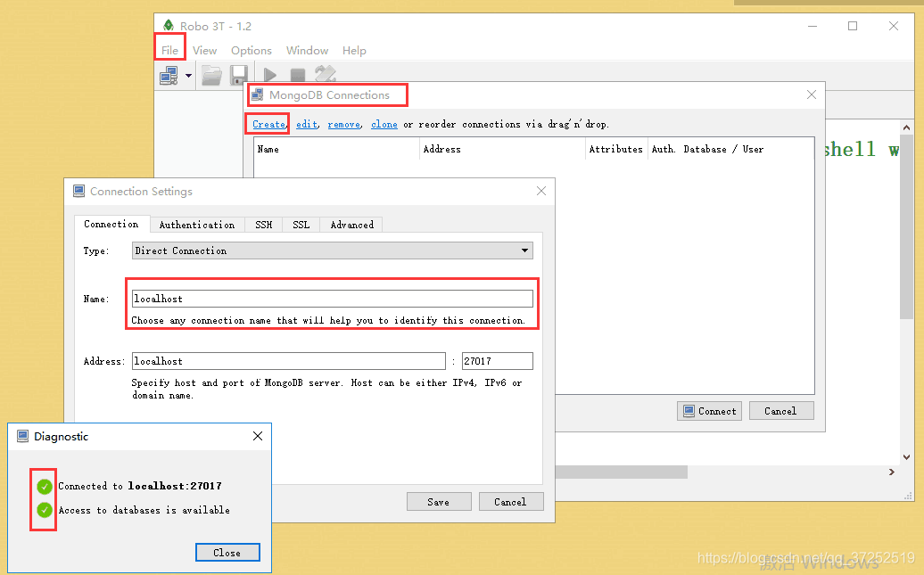Click the Connection Settings title icon
This screenshot has width=924, height=575.
click(x=78, y=191)
